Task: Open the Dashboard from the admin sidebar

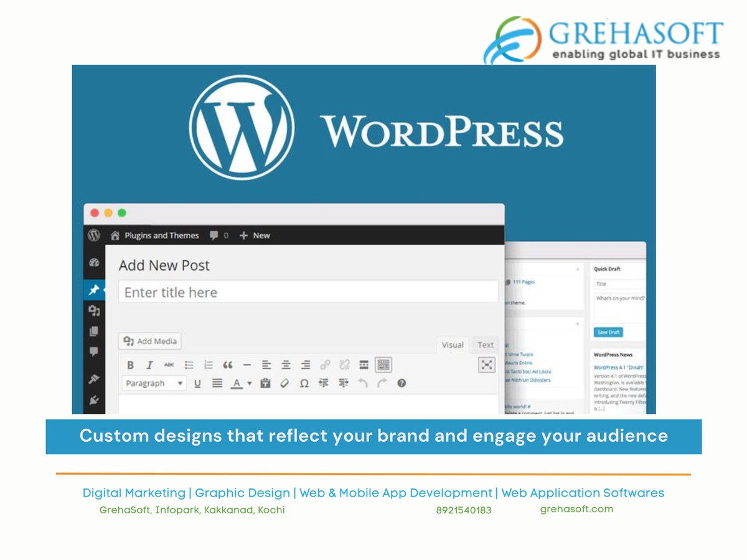Action: pyautogui.click(x=94, y=263)
